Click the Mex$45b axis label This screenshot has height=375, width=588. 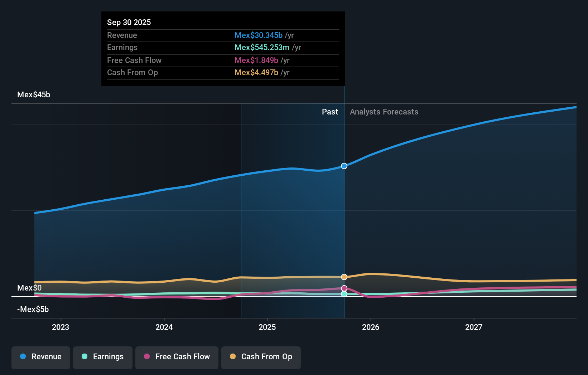click(33, 94)
